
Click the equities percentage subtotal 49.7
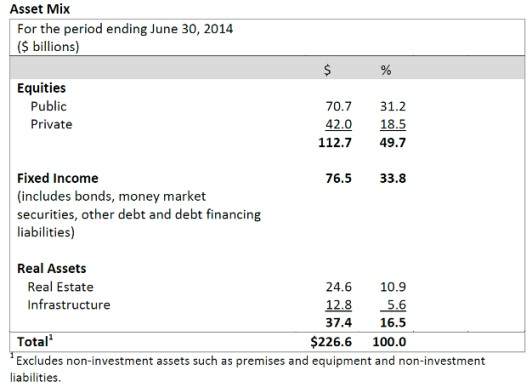(393, 142)
